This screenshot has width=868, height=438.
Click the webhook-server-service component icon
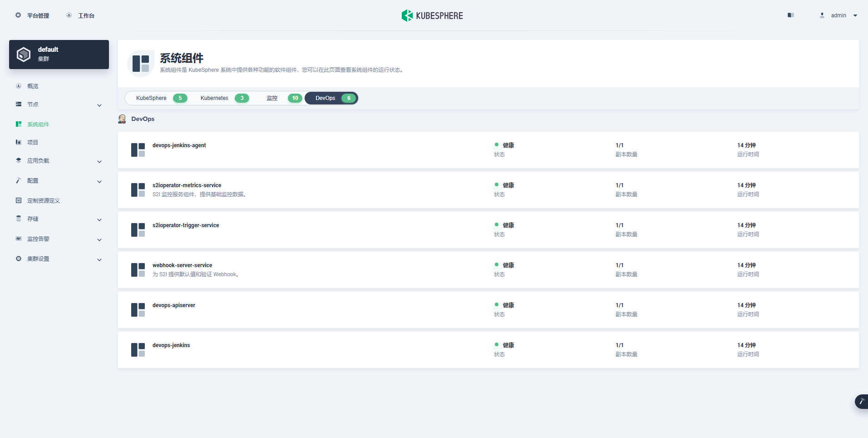[138, 270]
